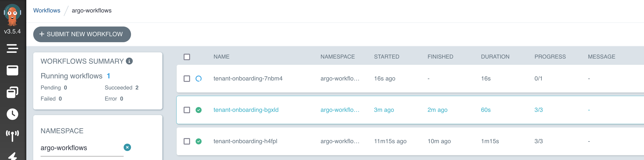Open workflow tenant-onboarding-bgxld
The image size is (644, 160).
pos(246,110)
